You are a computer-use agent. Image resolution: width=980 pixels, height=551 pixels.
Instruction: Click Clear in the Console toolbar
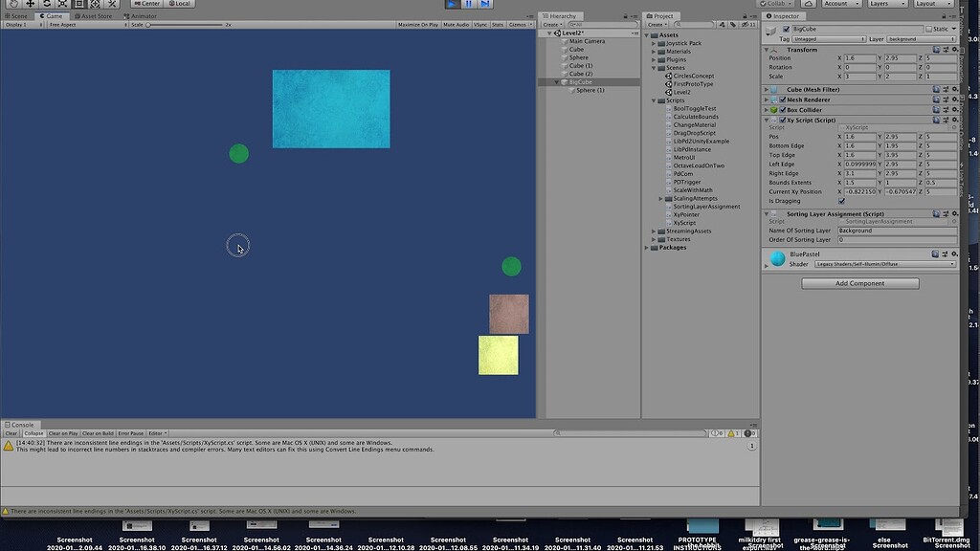(10, 432)
